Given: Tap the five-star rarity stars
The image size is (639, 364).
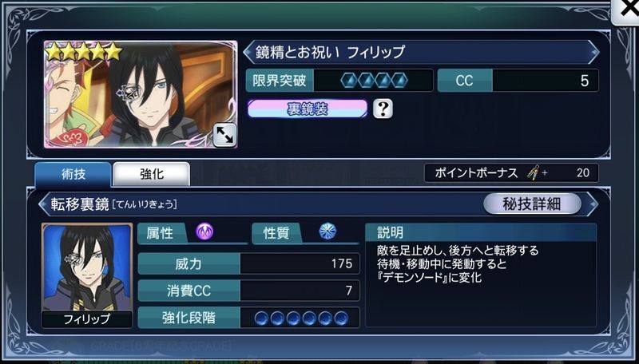Looking at the screenshot, I should (x=84, y=52).
